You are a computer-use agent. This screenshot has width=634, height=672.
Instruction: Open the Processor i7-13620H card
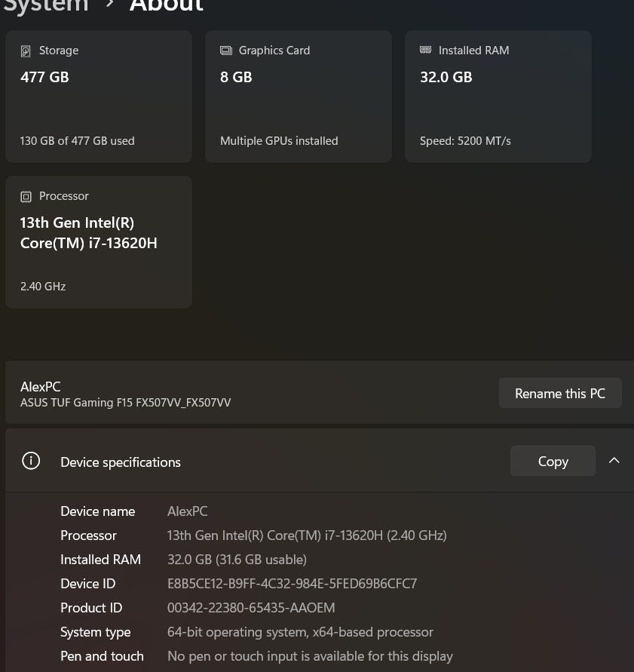tap(99, 243)
